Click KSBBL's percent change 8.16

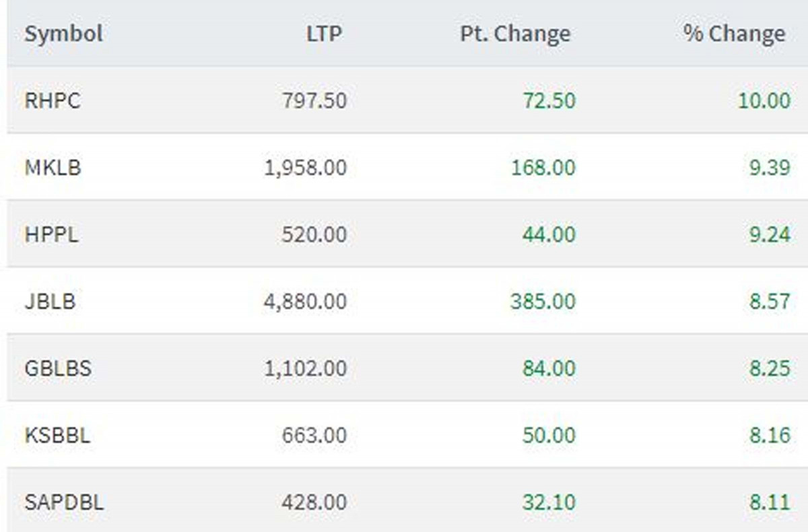coord(770,435)
